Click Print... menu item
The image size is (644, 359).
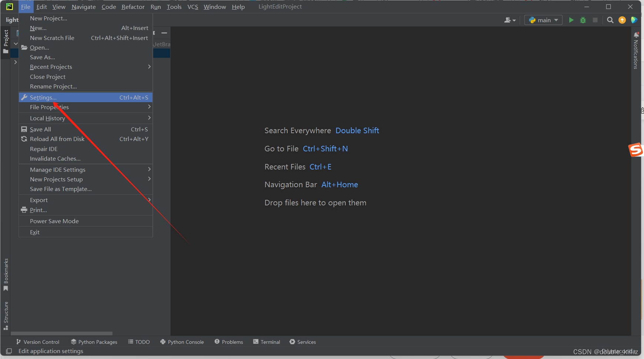click(85, 210)
